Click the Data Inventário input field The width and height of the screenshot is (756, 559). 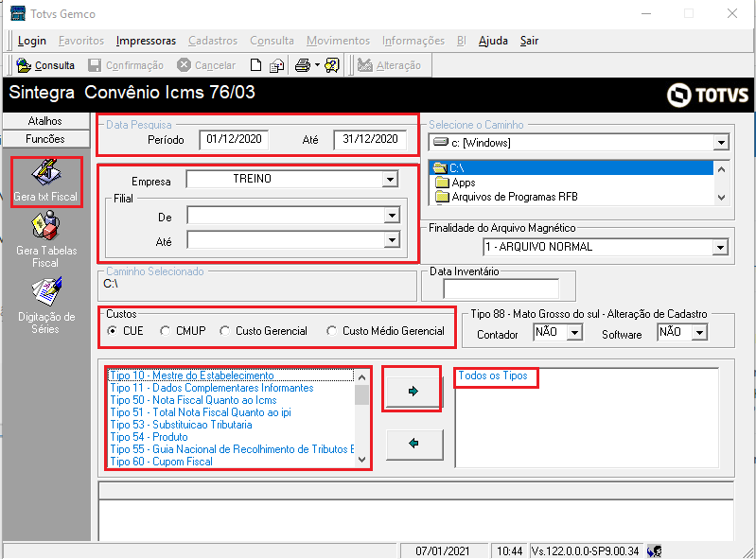pos(501,288)
